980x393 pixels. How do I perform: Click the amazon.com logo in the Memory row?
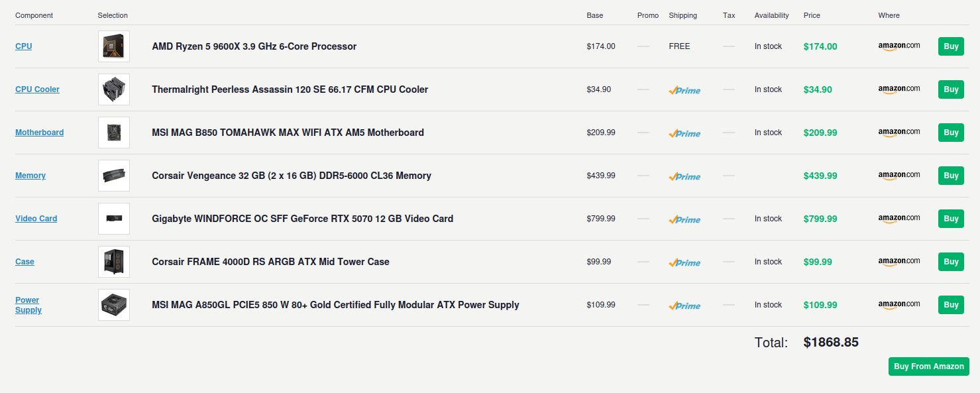pos(899,176)
